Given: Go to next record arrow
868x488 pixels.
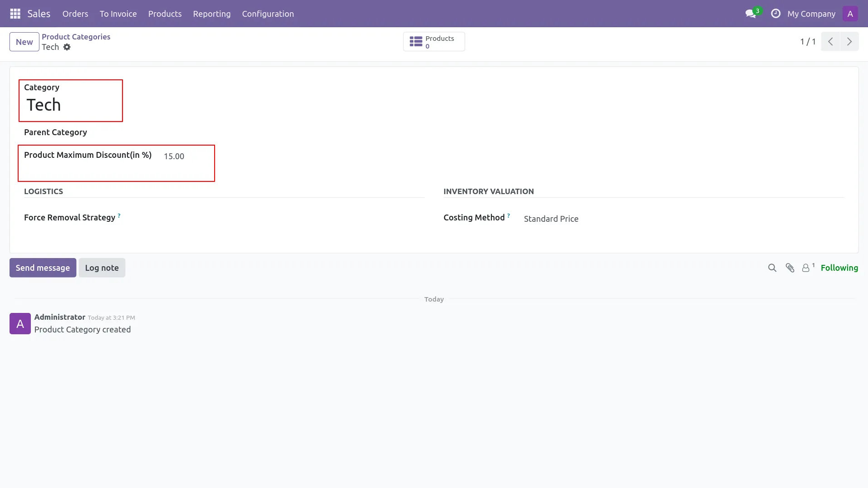Looking at the screenshot, I should 849,42.
